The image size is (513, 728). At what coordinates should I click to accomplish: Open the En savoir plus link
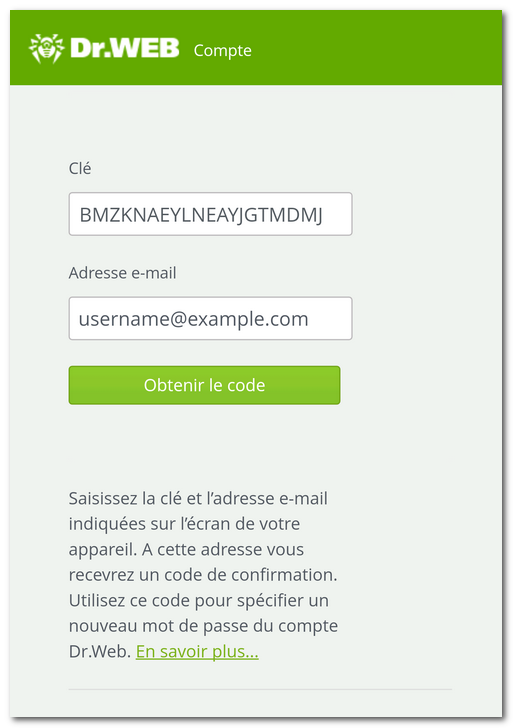(197, 651)
